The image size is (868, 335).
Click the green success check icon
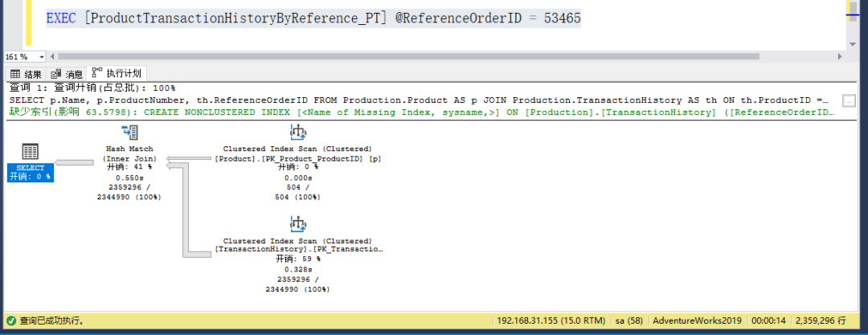(11, 321)
